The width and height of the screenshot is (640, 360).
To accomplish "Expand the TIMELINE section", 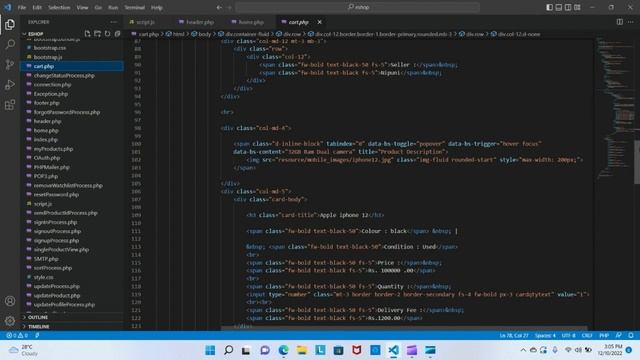I will point(38,327).
